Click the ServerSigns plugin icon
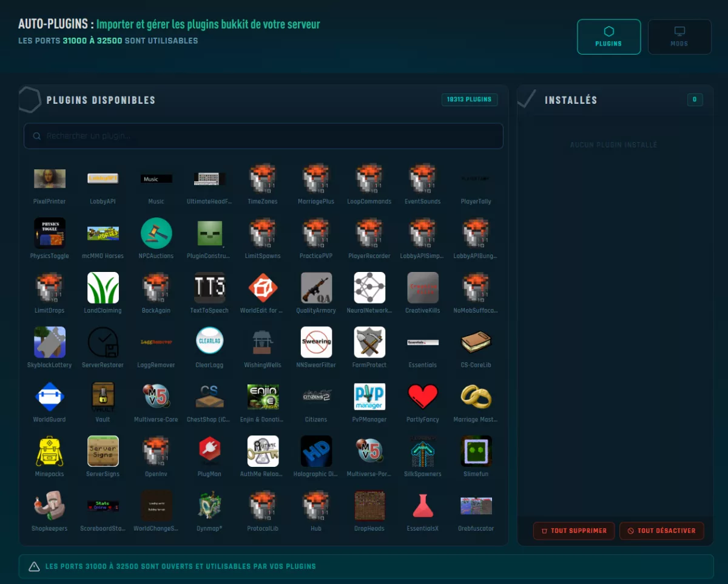Image resolution: width=728 pixels, height=584 pixels. (x=103, y=452)
